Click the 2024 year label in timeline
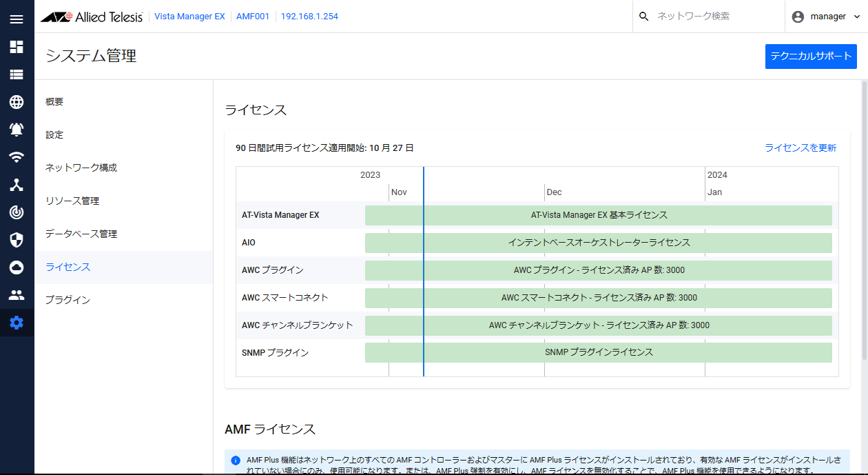 click(717, 175)
